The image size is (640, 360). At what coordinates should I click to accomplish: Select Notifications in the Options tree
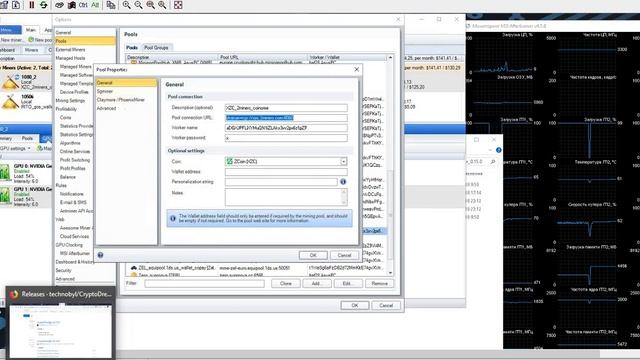(x=72, y=194)
